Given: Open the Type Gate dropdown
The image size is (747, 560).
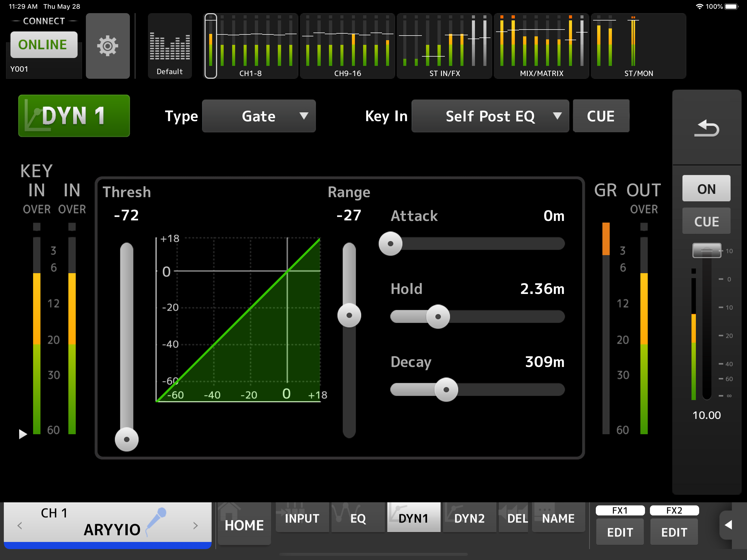Looking at the screenshot, I should [x=259, y=116].
